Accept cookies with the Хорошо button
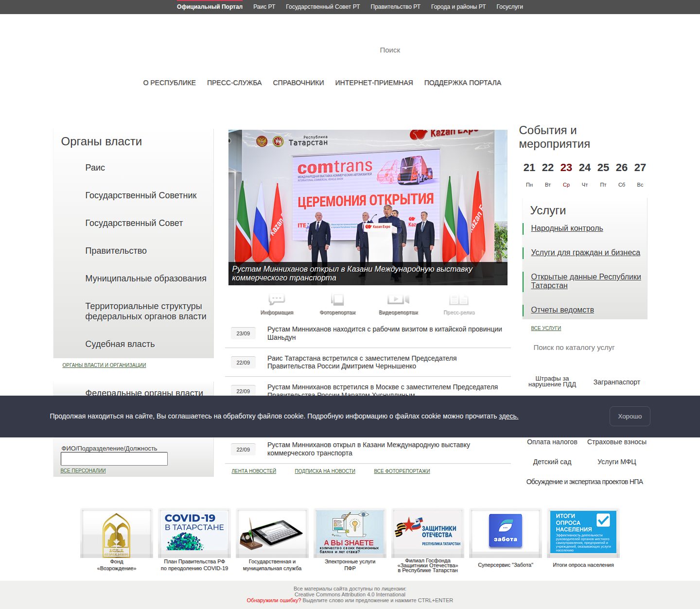The width and height of the screenshot is (700, 609). coord(630,416)
